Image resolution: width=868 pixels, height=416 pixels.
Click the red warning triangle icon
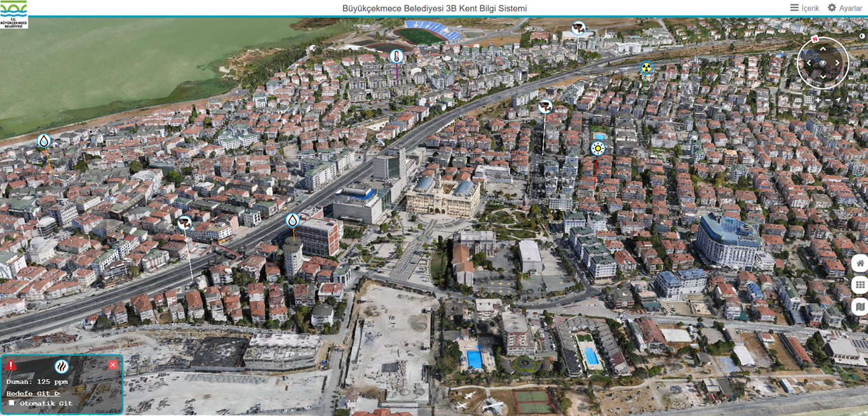pyautogui.click(x=11, y=365)
